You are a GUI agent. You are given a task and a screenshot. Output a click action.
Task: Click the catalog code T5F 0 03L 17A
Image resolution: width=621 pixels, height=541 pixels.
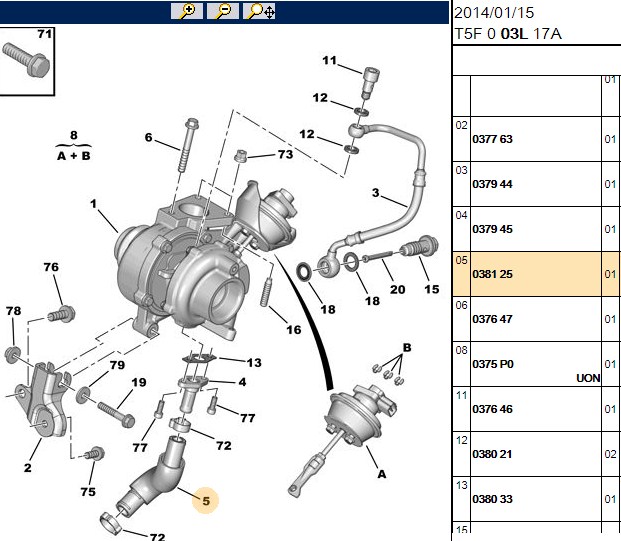point(508,34)
